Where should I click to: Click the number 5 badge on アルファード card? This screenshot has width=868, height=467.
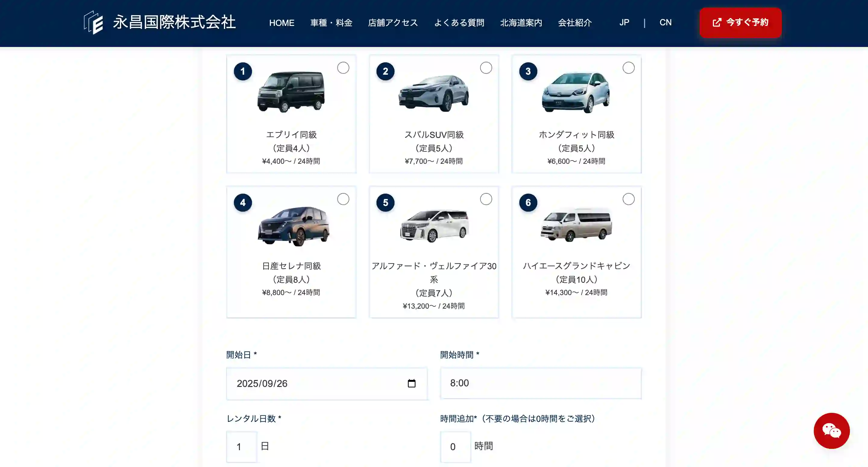(385, 203)
